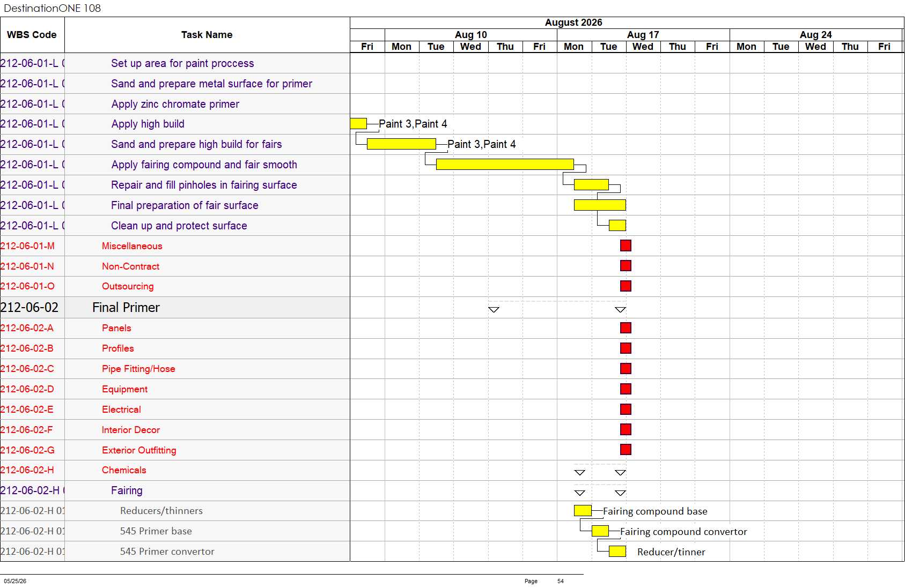Select the Miscellaneous task row

click(x=132, y=246)
